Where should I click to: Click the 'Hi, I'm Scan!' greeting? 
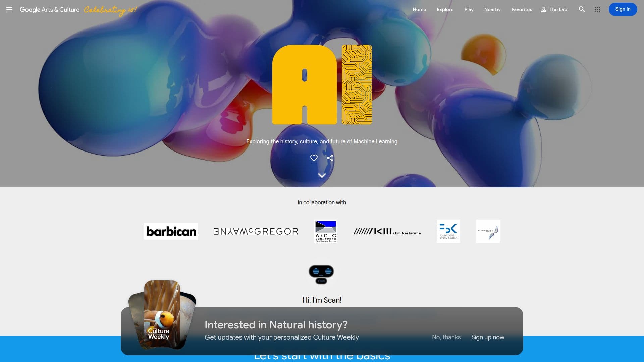click(x=322, y=300)
